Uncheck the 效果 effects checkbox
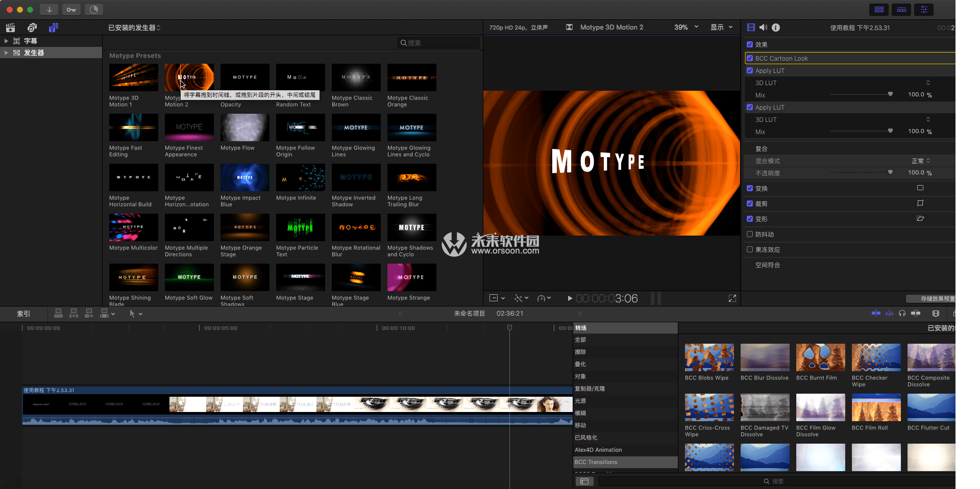The width and height of the screenshot is (980, 489). tap(750, 44)
